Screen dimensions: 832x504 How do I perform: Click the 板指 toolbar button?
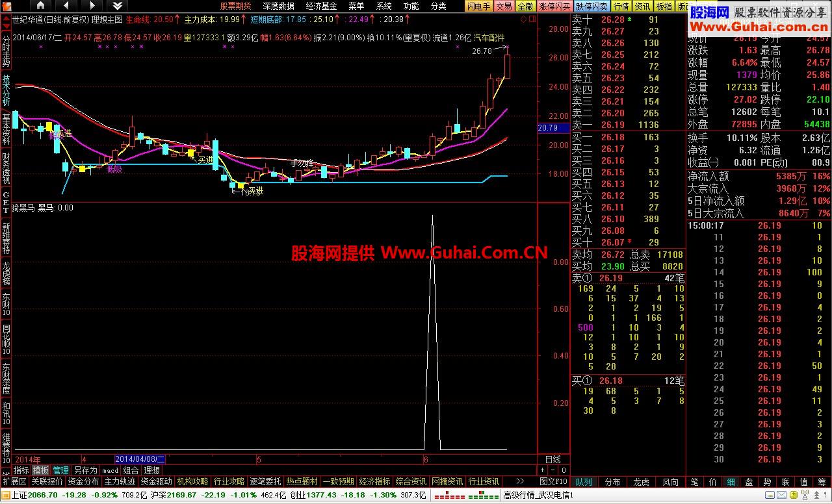pos(664,6)
